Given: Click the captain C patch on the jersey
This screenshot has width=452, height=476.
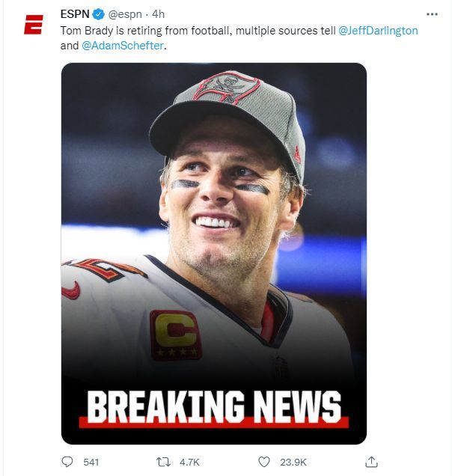Looking at the screenshot, I should point(176,335).
